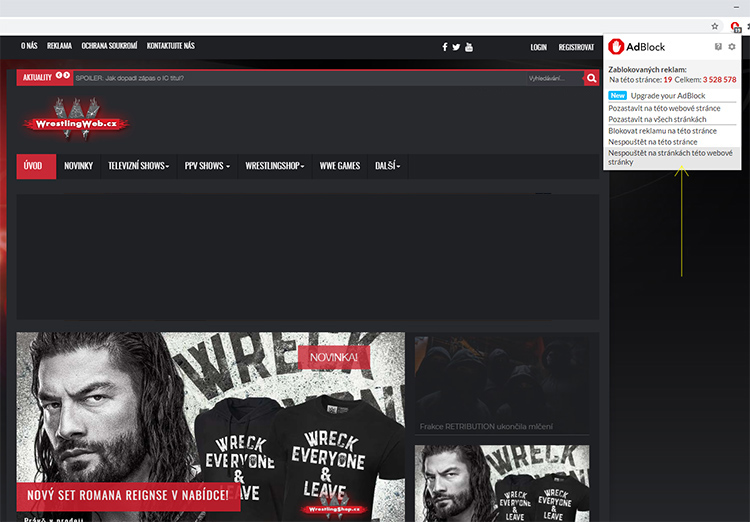Choose Blokovat reklamu na této stránce
750x522 pixels.
pos(662,131)
